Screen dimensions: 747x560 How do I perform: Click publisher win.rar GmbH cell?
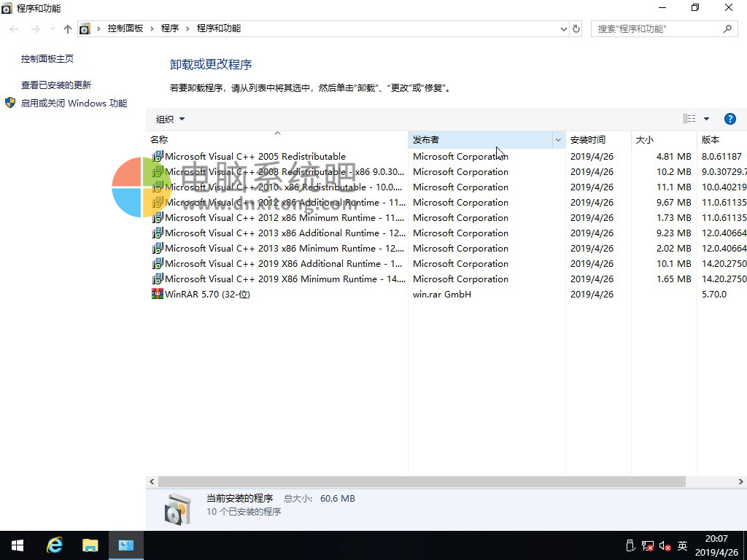pyautogui.click(x=441, y=294)
